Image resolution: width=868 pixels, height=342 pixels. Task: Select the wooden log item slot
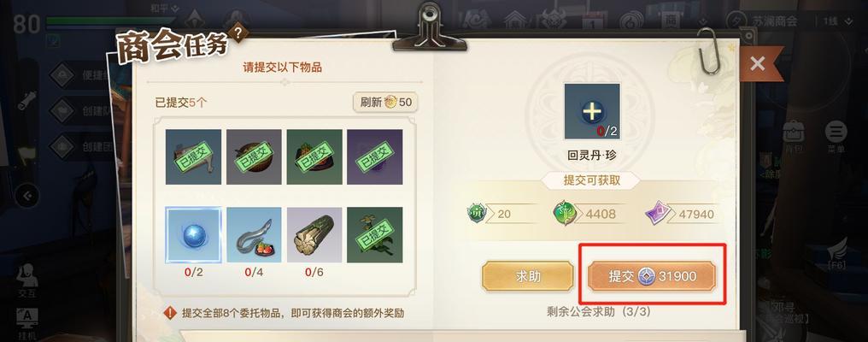[314, 234]
